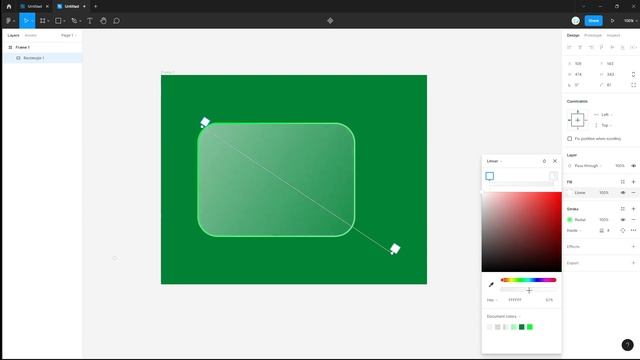
Task: Toggle independent corner radius icon
Action: pos(633,85)
